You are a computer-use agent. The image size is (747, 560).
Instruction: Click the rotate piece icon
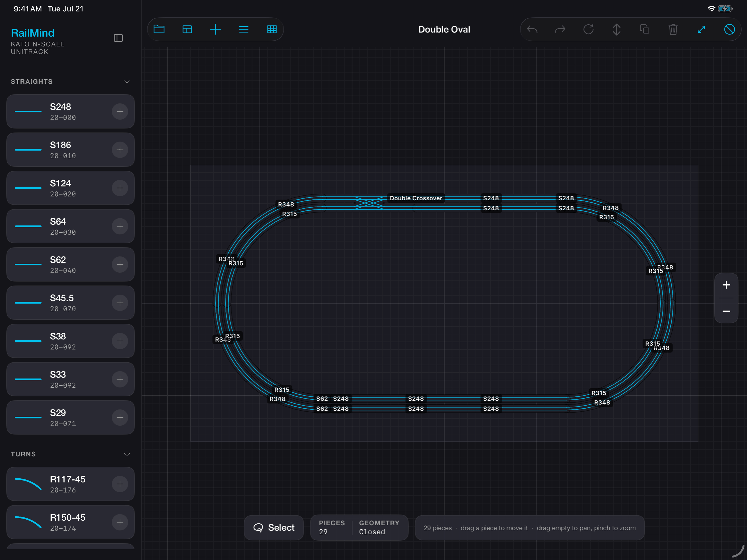[x=588, y=29]
